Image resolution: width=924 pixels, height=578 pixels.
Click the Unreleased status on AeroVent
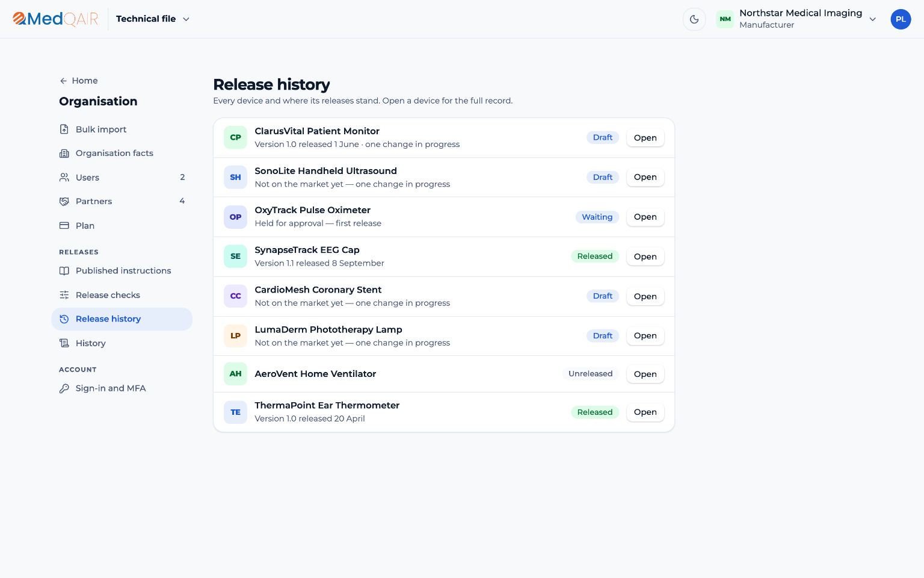point(591,374)
